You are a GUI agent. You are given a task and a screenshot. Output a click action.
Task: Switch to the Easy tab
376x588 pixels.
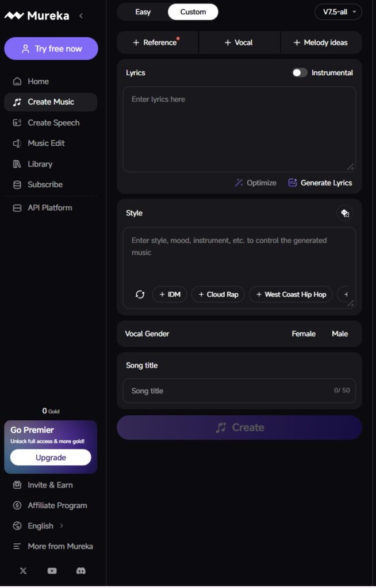click(x=143, y=12)
